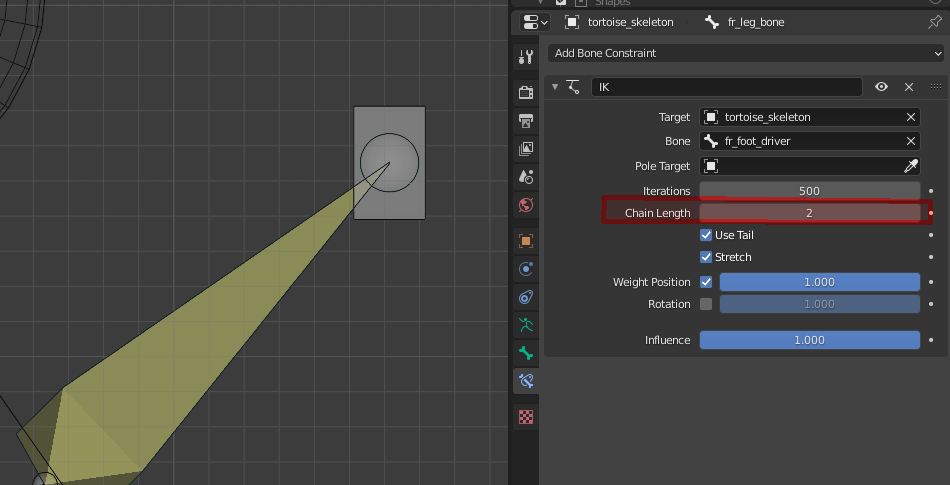Delete the IK constraint
This screenshot has width=950, height=485.
point(909,87)
